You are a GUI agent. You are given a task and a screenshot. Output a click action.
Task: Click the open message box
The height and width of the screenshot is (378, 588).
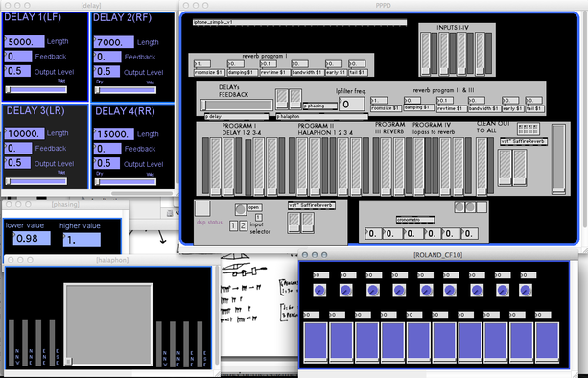[254, 207]
